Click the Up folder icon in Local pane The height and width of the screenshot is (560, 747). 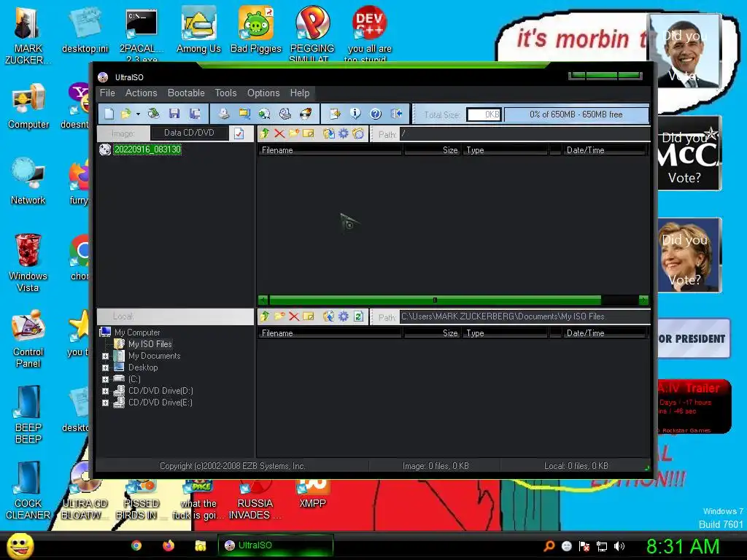[x=265, y=316]
